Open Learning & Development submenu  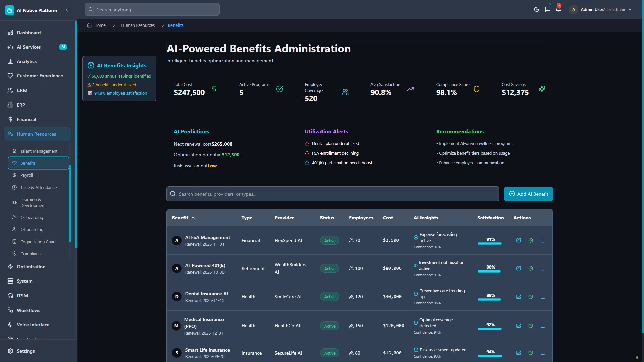pos(39,203)
